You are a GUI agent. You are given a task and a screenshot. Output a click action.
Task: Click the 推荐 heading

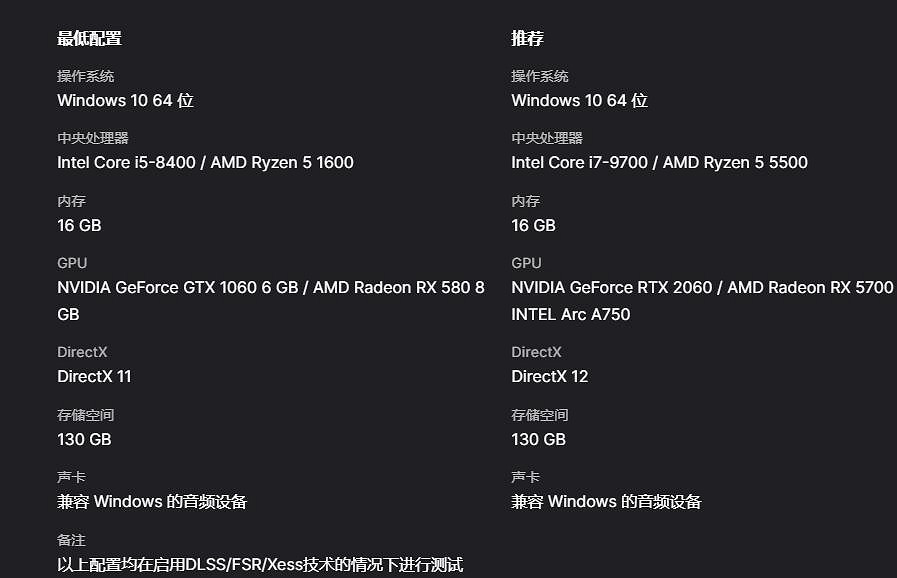[x=527, y=39]
